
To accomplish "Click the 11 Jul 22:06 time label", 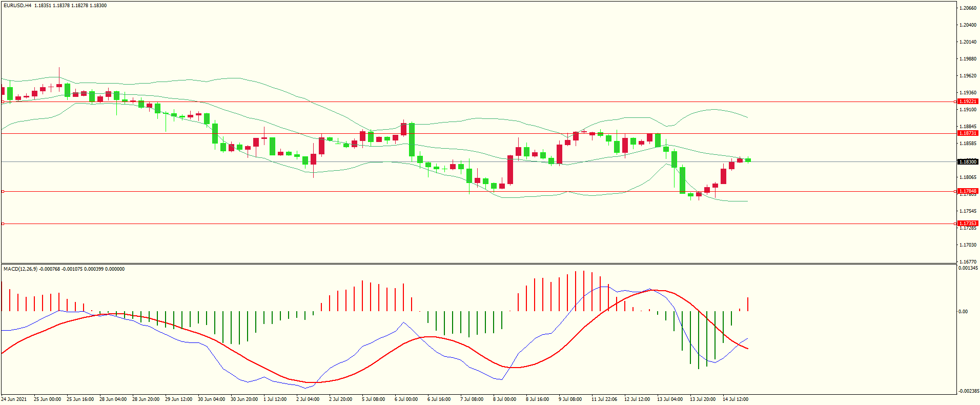I will pyautogui.click(x=604, y=399).
